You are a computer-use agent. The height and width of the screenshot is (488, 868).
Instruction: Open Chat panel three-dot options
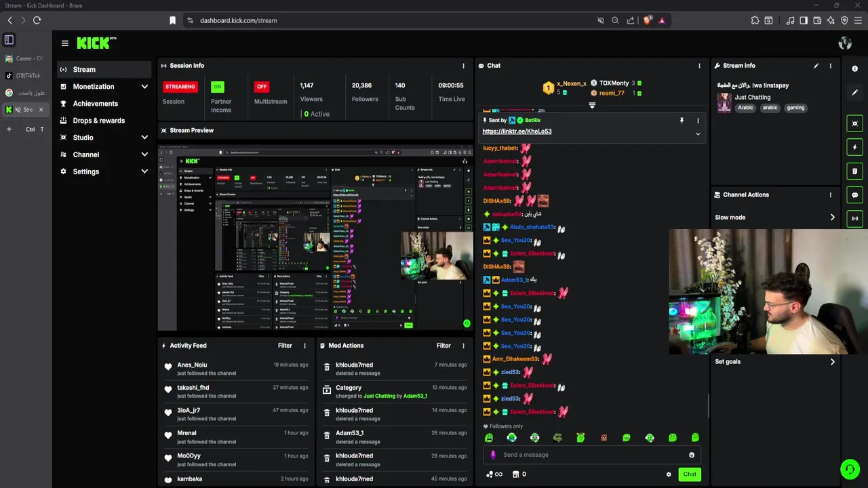click(699, 66)
